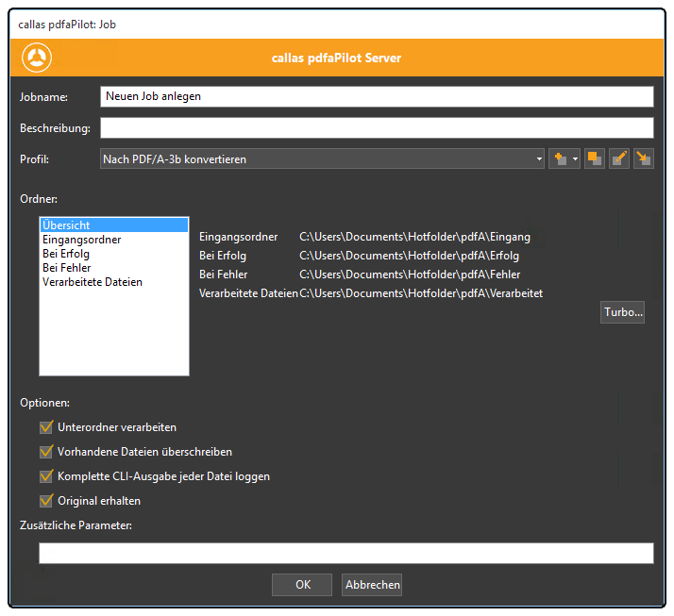Select Eingangsordner in the folder list
This screenshot has height=616, width=674.
pyautogui.click(x=114, y=240)
